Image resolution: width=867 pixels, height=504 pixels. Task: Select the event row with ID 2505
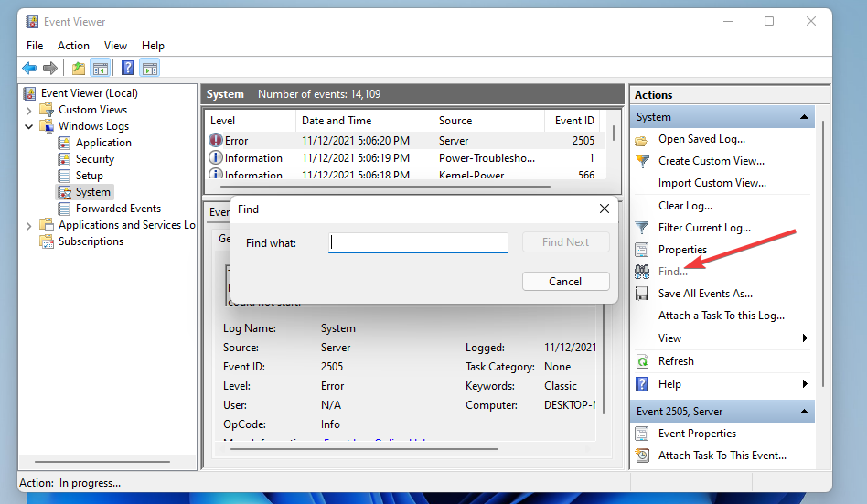pyautogui.click(x=406, y=141)
